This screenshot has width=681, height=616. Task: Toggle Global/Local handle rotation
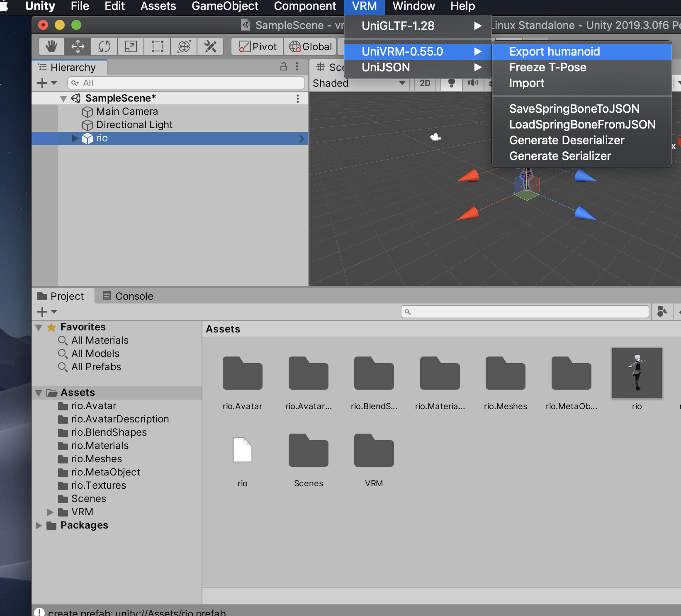tap(311, 46)
